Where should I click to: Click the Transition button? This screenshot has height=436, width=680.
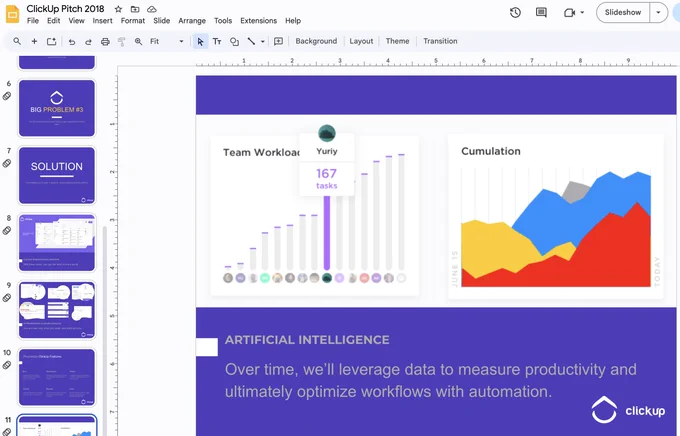pyautogui.click(x=440, y=41)
